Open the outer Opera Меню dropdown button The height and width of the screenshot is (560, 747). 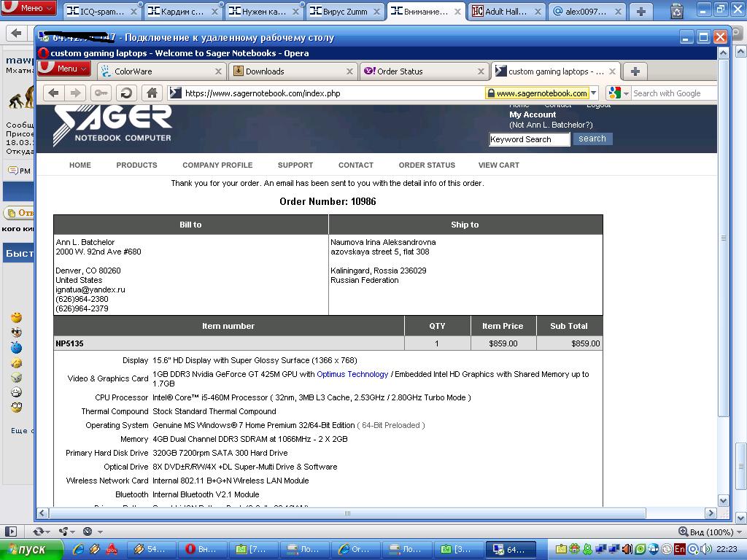(28, 7)
